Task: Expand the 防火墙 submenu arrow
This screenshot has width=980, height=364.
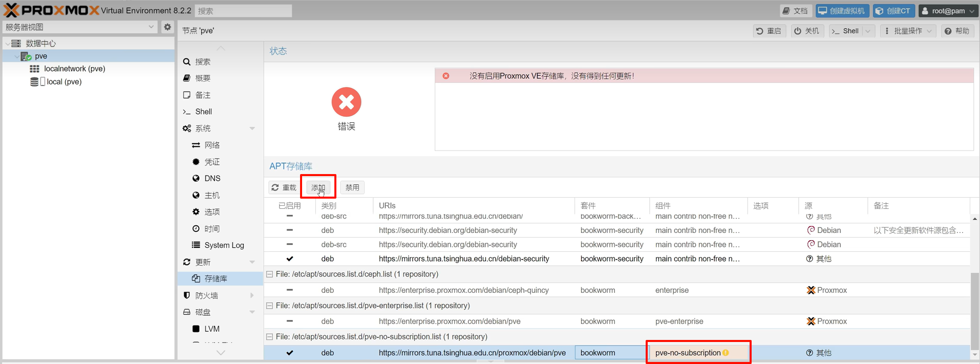Action: [252, 295]
